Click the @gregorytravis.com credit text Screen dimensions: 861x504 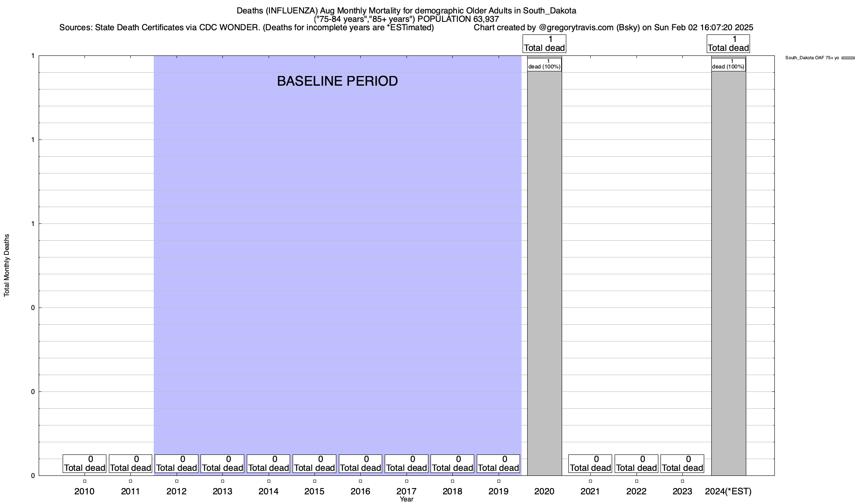point(576,28)
